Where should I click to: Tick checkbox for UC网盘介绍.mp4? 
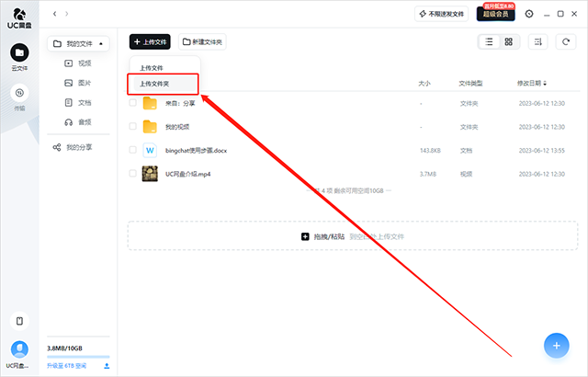[132, 173]
